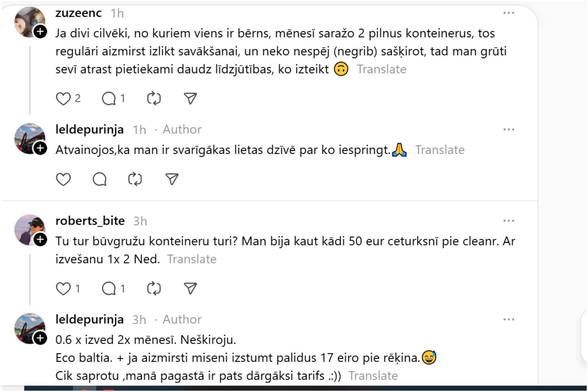Share zuzeenc's comment via paper plane icon
This screenshot has height=392, width=588.
(190, 99)
